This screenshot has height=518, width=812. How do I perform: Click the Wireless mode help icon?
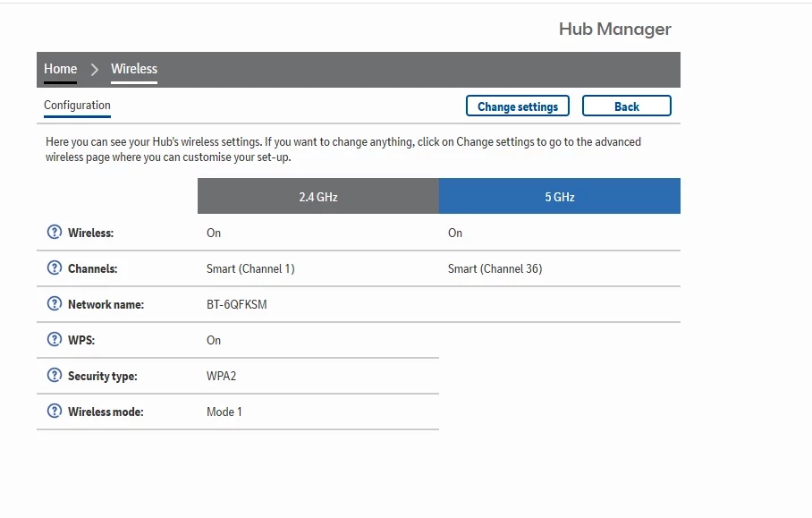[54, 412]
